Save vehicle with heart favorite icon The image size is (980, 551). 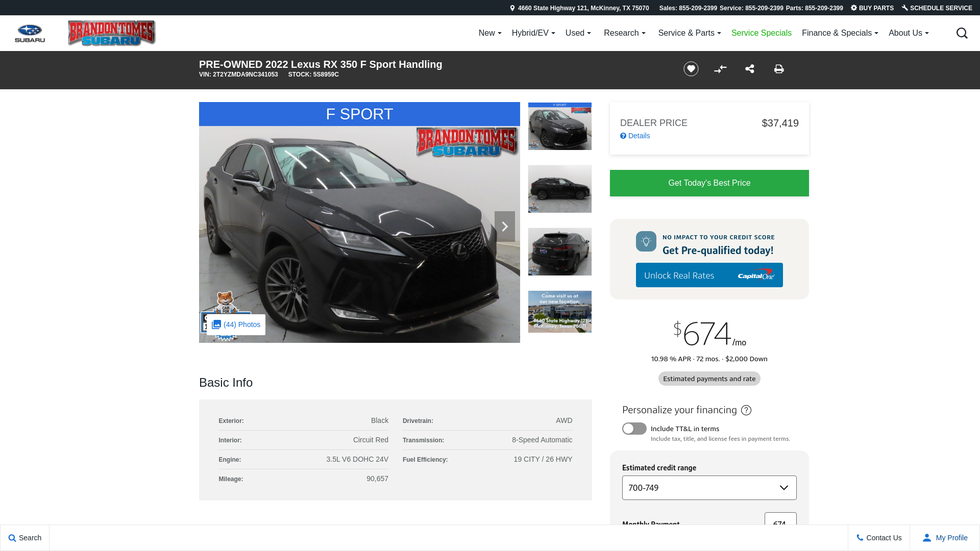(691, 69)
